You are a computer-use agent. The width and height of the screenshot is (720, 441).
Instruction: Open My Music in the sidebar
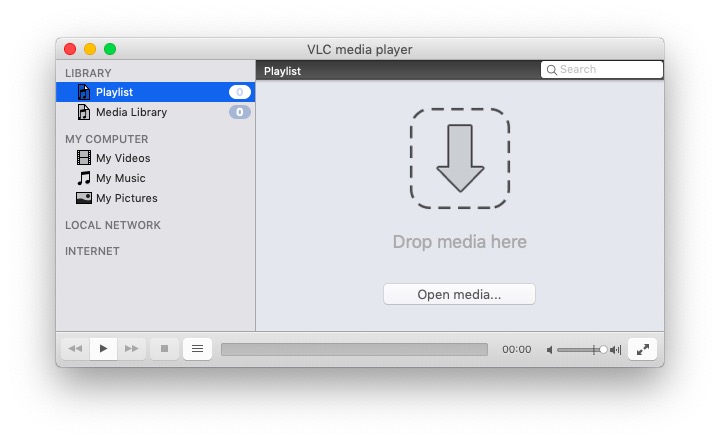tap(156, 178)
